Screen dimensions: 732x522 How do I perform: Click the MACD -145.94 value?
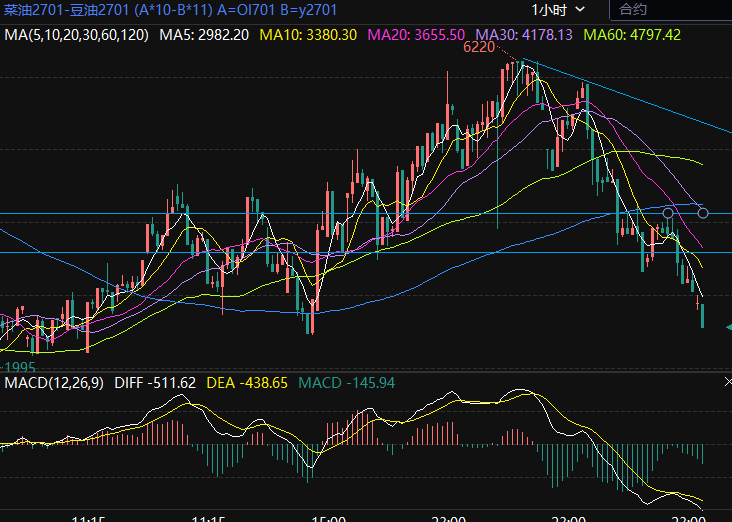[346, 383]
